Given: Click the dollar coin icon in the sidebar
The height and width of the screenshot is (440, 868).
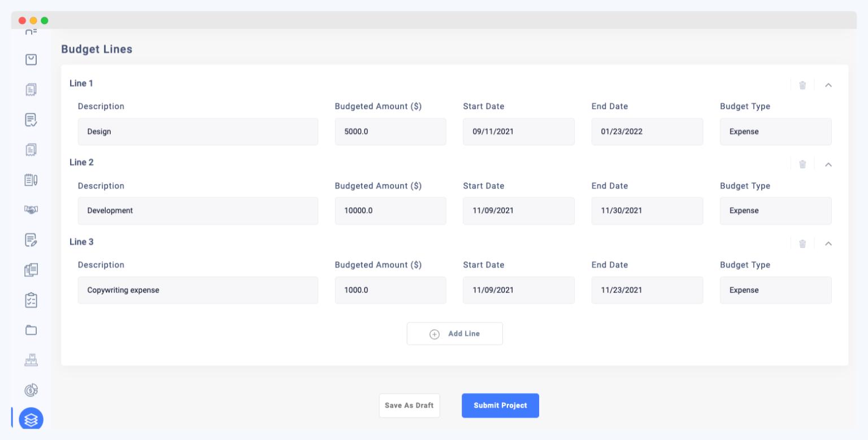Looking at the screenshot, I should (31, 390).
